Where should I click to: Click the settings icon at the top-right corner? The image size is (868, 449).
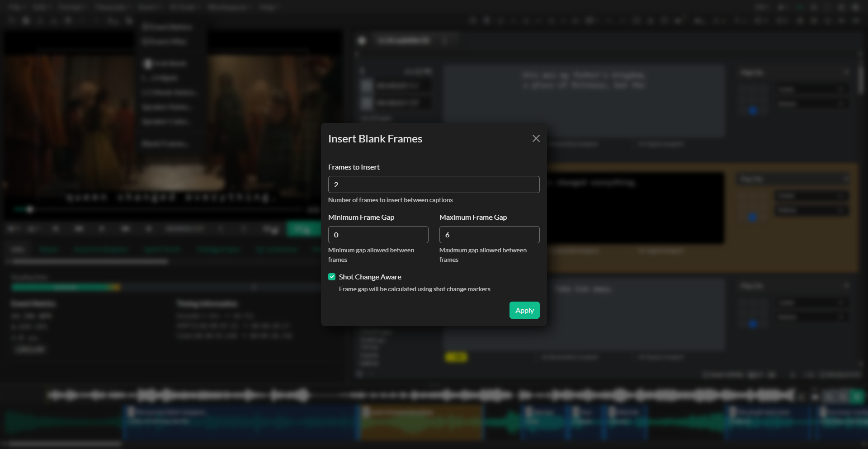coord(856,7)
